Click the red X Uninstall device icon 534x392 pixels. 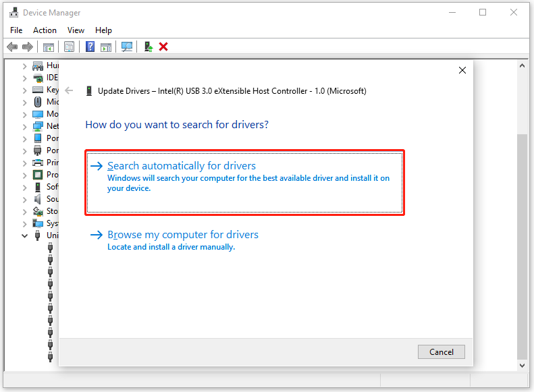tap(163, 47)
